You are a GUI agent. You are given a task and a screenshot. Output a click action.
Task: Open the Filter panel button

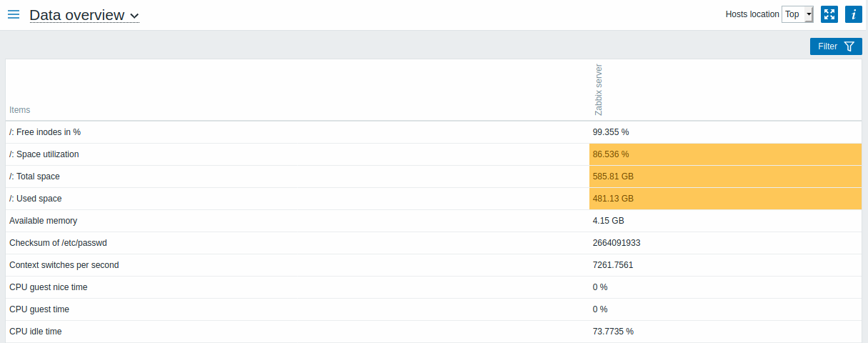click(836, 46)
